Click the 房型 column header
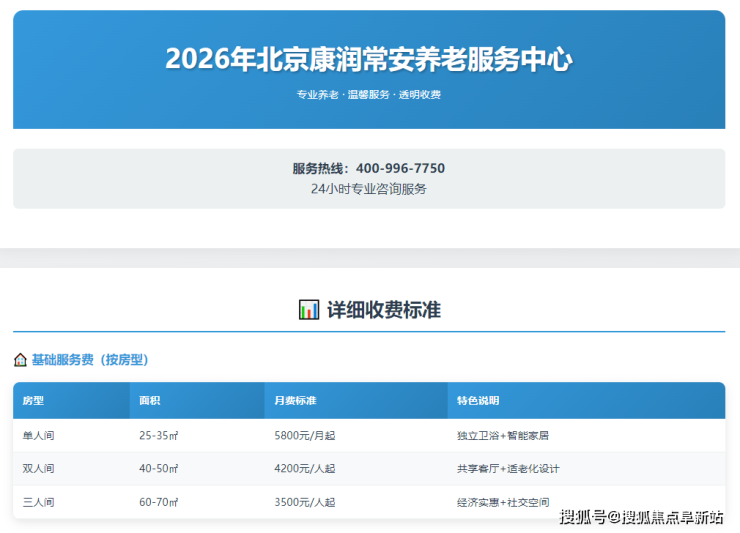The height and width of the screenshot is (533, 740). [33, 401]
